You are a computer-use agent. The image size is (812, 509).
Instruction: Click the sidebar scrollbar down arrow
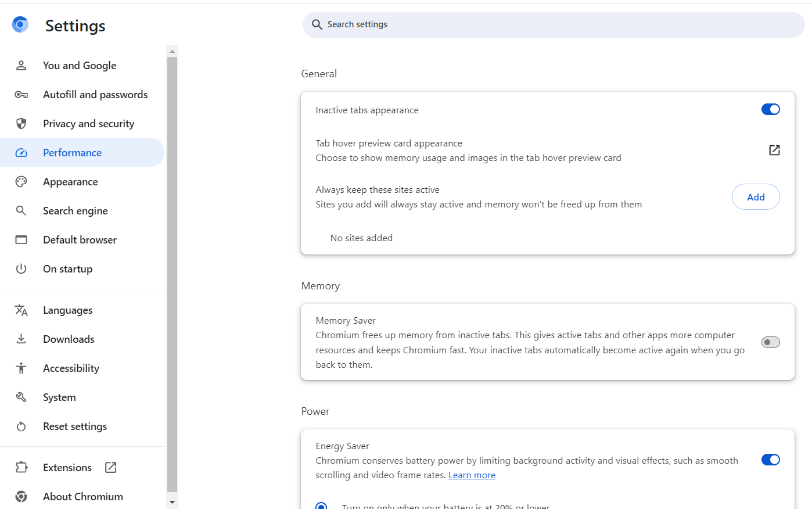click(172, 502)
